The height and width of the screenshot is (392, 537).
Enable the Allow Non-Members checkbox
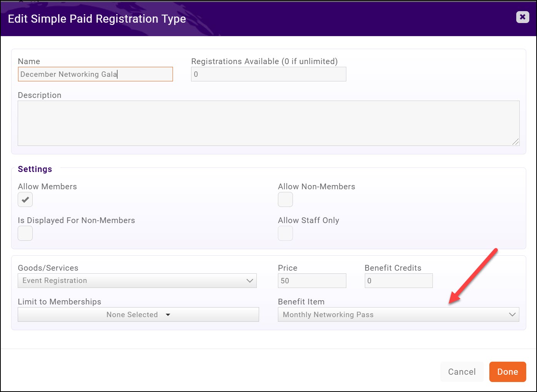click(285, 199)
